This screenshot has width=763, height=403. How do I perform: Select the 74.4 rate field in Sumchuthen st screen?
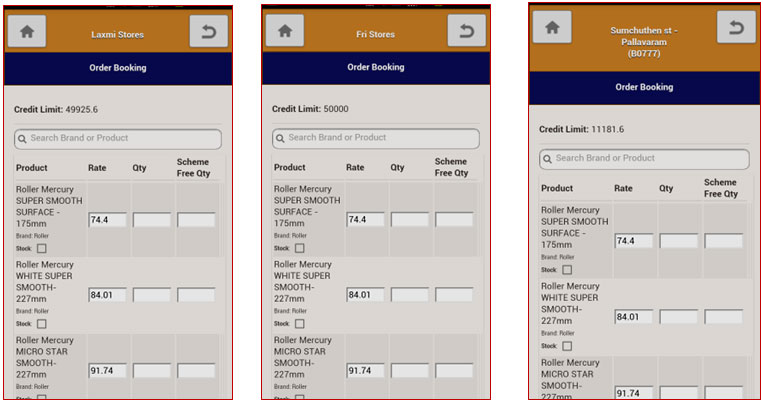(x=634, y=241)
